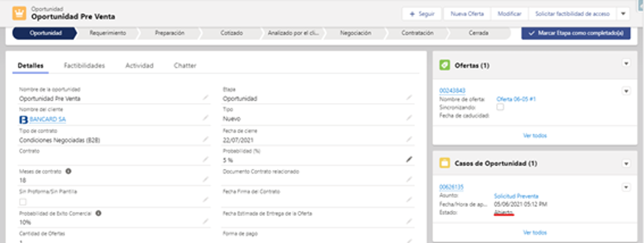Image resolution: width=644 pixels, height=243 pixels.
Task: Toggle the Sincronizando checkbox
Action: 500,107
